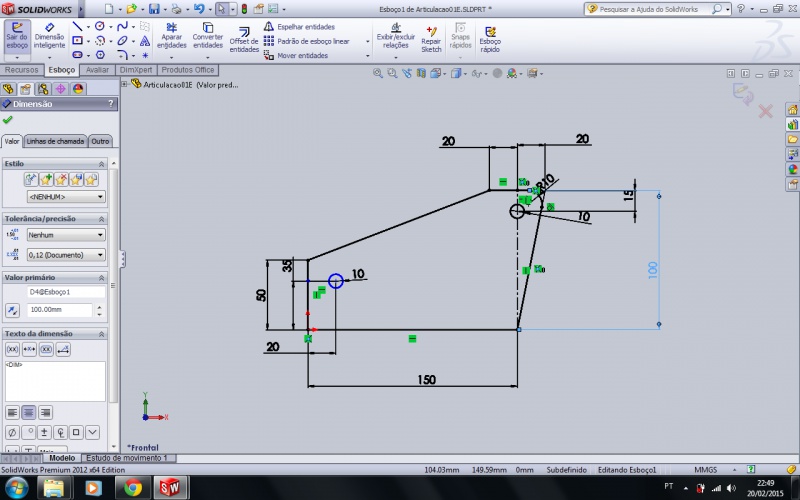Viewport: 800px width, 500px height.
Task: Click Converter entidades tool
Action: [x=208, y=36]
